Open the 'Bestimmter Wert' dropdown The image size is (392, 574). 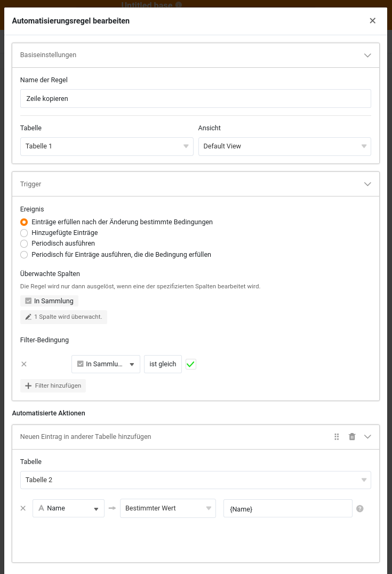[167, 508]
